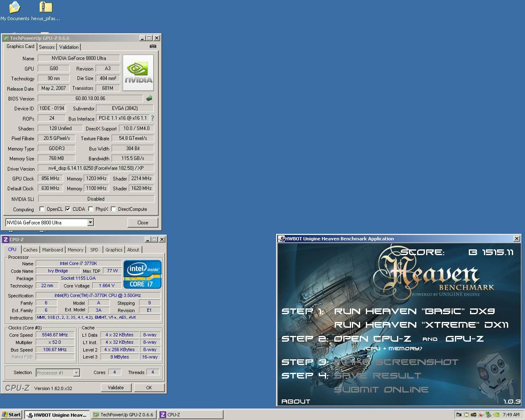Image resolution: width=525 pixels, height=420 pixels.
Task: Open the Memory tab in CPU-Z
Action: [75, 250]
